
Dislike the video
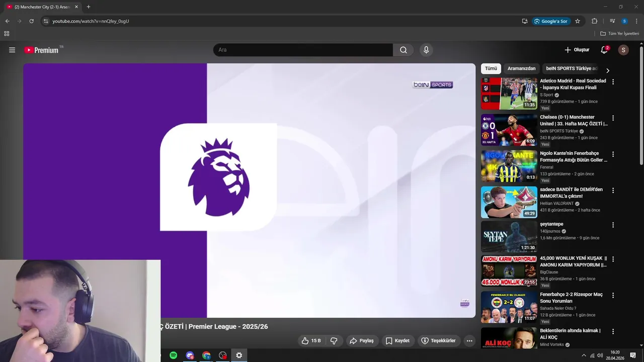click(x=334, y=341)
